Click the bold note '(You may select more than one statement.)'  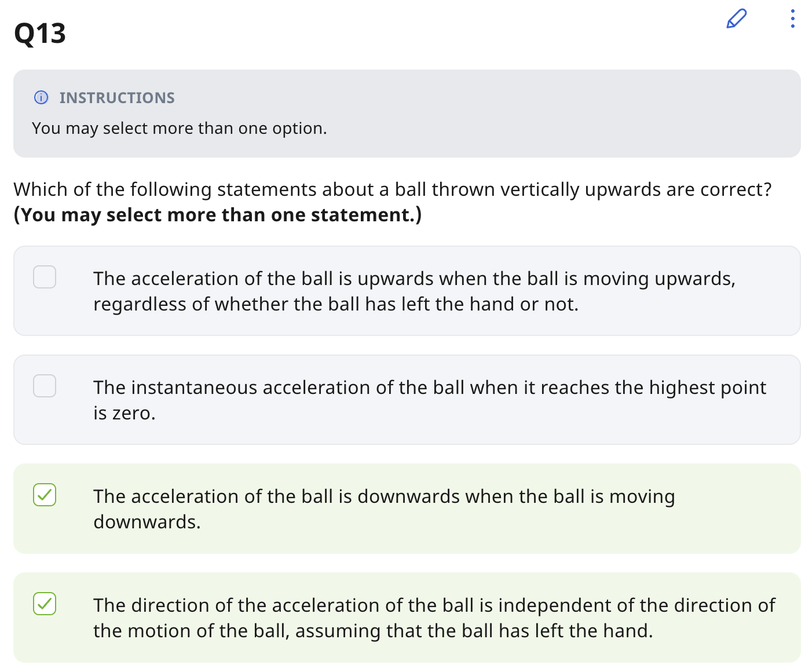(218, 215)
